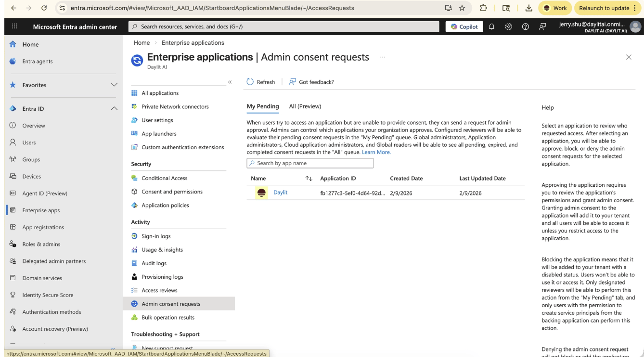Launch Copilot from the top bar
The width and height of the screenshot is (644, 362).
[x=464, y=27]
